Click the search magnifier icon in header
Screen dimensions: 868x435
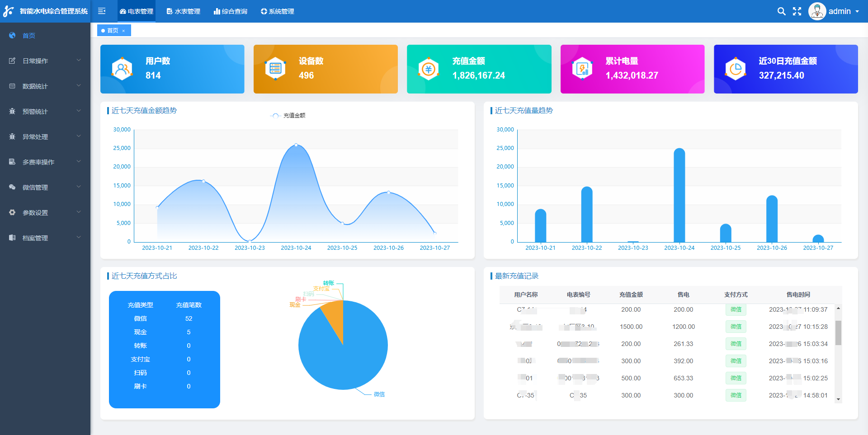[x=781, y=11]
